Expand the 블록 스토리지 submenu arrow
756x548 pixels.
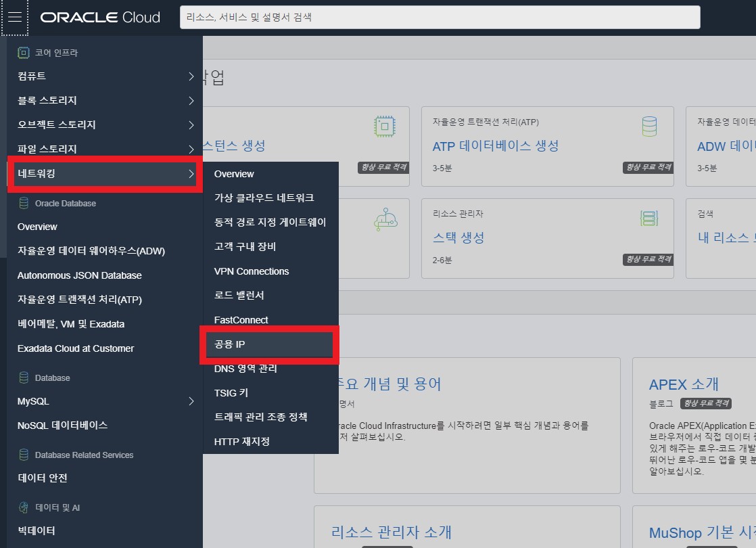tap(191, 100)
